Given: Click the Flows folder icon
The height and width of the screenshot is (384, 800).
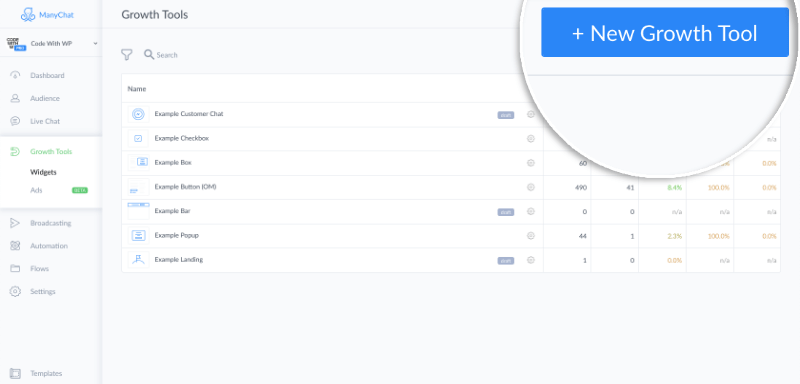Looking at the screenshot, I should (x=15, y=269).
